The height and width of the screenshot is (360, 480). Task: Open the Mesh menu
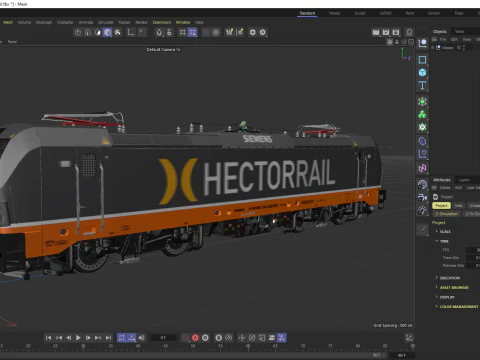point(8,22)
